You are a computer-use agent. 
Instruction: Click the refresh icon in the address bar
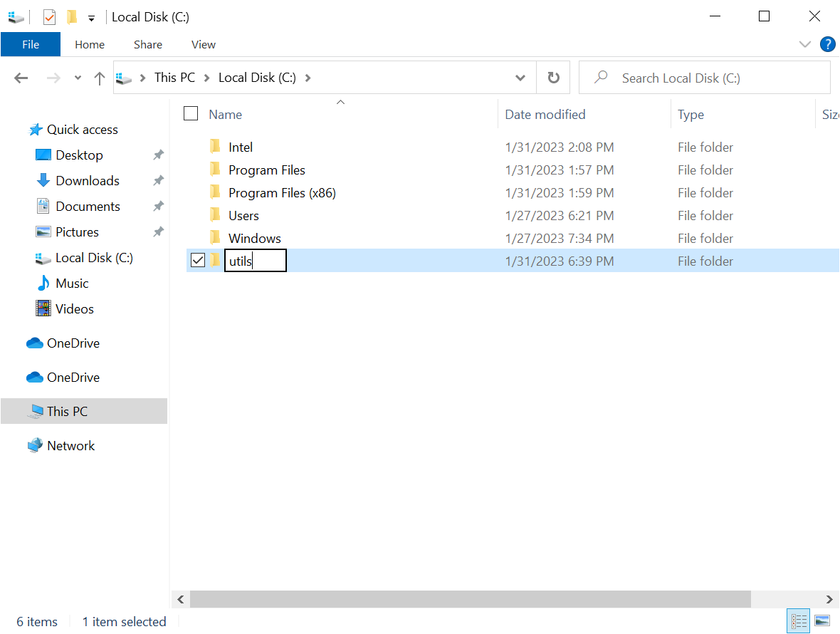pos(553,77)
